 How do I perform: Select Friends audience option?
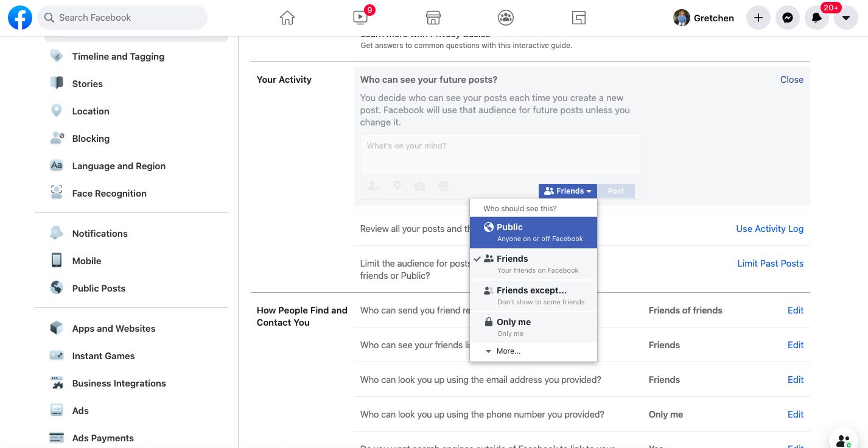click(x=533, y=264)
